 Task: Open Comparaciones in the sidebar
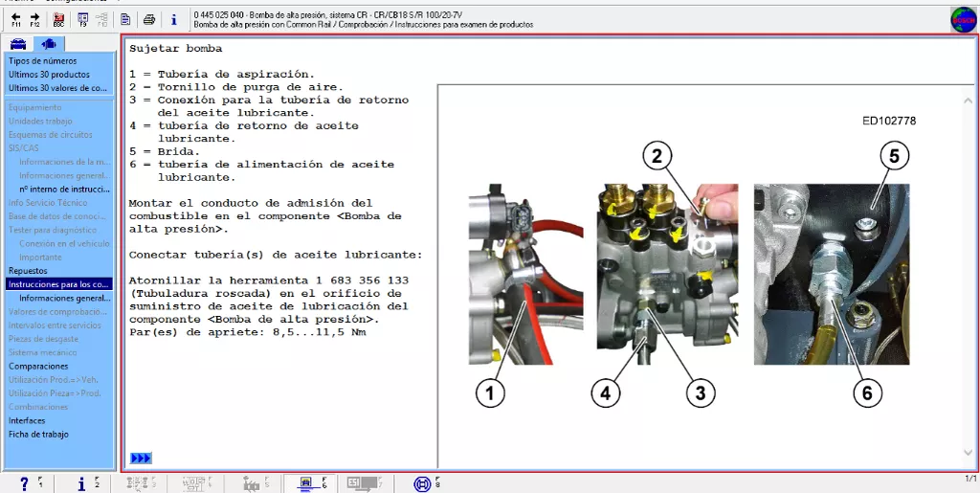38,366
